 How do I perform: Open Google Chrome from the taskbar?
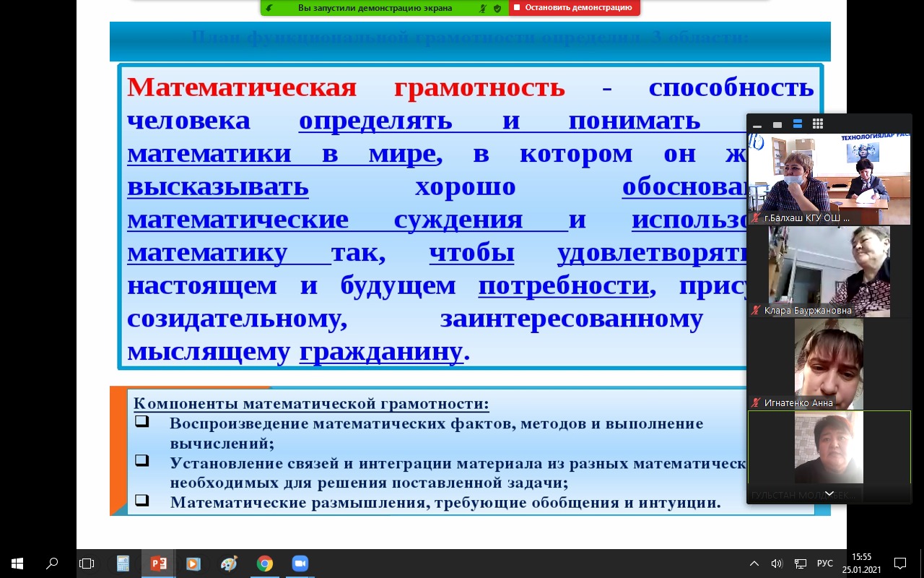(265, 564)
